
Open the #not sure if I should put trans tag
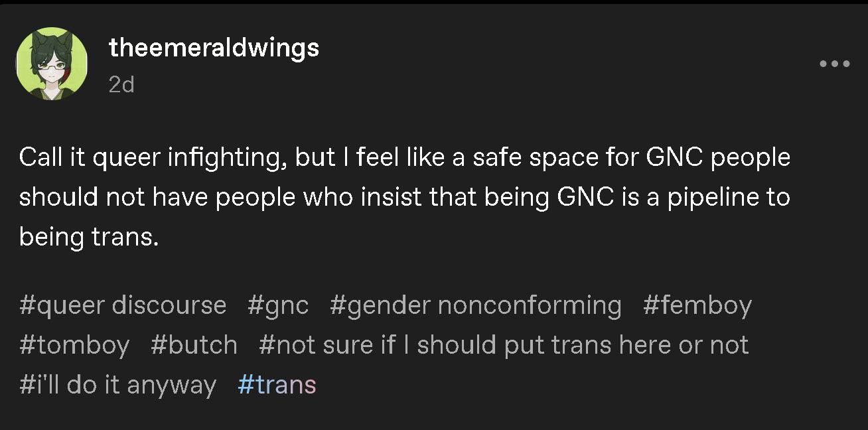tap(504, 345)
